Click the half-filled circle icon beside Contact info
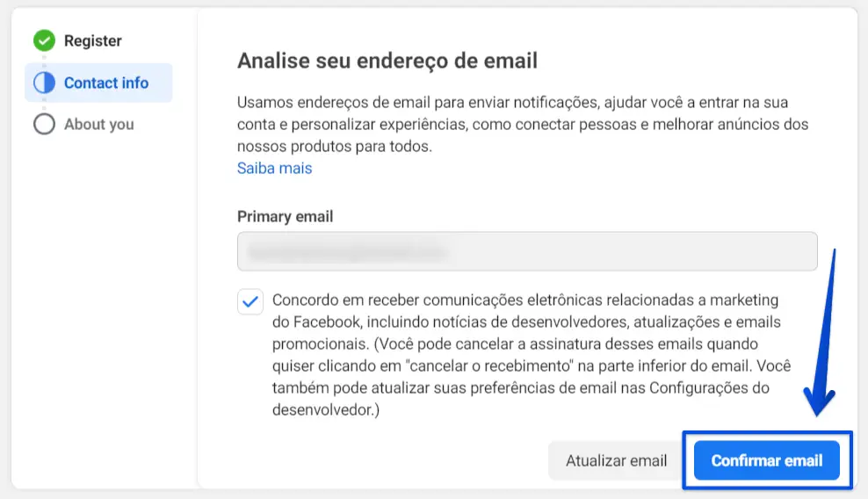Image resolution: width=868 pixels, height=499 pixels. tap(44, 83)
